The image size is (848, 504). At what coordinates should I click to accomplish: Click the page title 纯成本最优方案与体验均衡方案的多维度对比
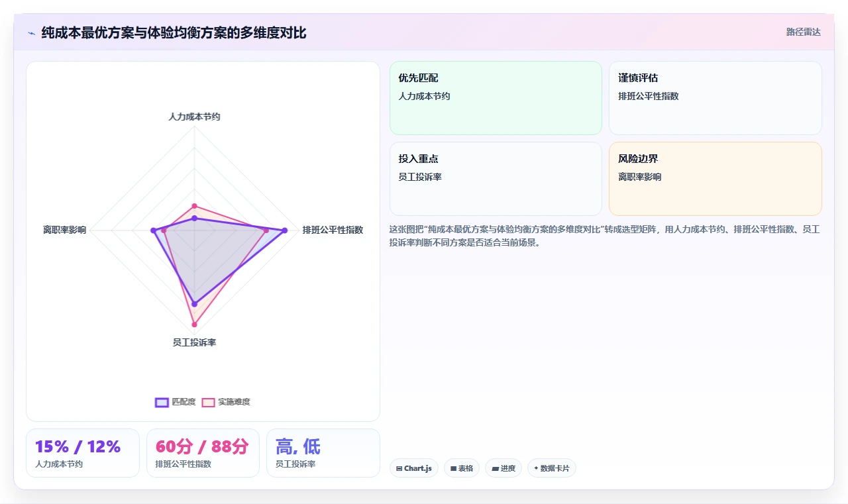[x=174, y=32]
